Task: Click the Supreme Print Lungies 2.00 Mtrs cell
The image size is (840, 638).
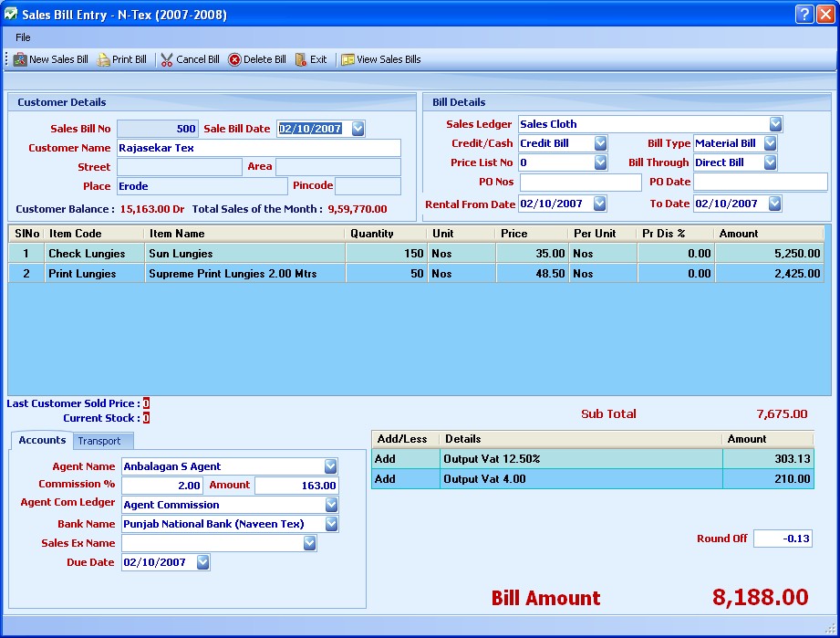Action: 244,274
